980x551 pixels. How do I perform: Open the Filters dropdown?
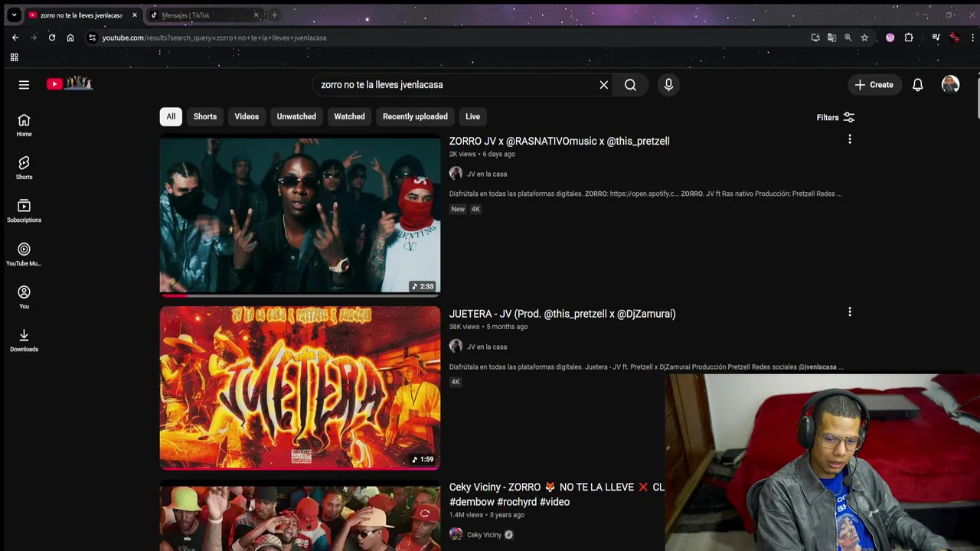[835, 117]
